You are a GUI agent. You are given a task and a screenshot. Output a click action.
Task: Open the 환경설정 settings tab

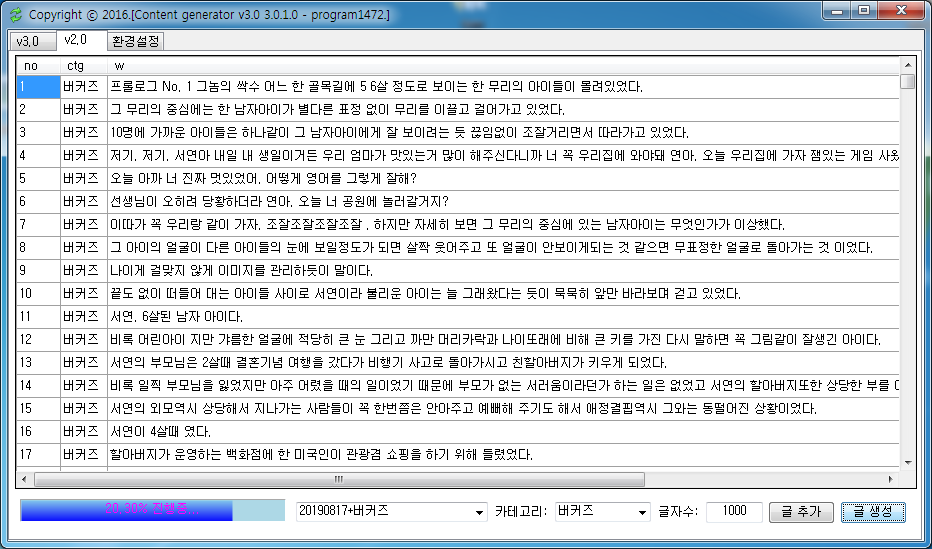(135, 41)
